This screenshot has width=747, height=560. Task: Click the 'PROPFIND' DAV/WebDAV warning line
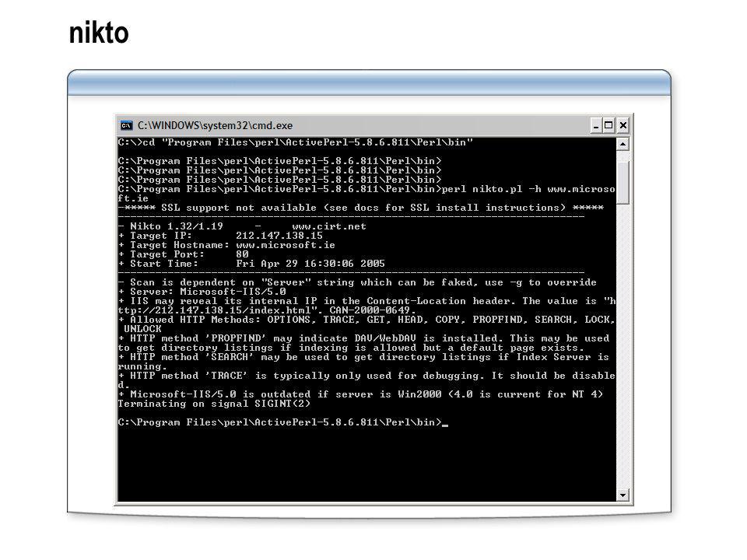[364, 343]
